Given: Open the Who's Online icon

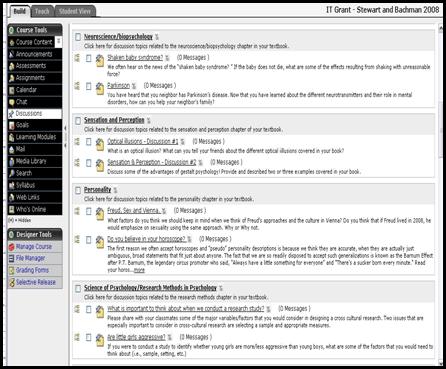Looking at the screenshot, I should (12, 209).
